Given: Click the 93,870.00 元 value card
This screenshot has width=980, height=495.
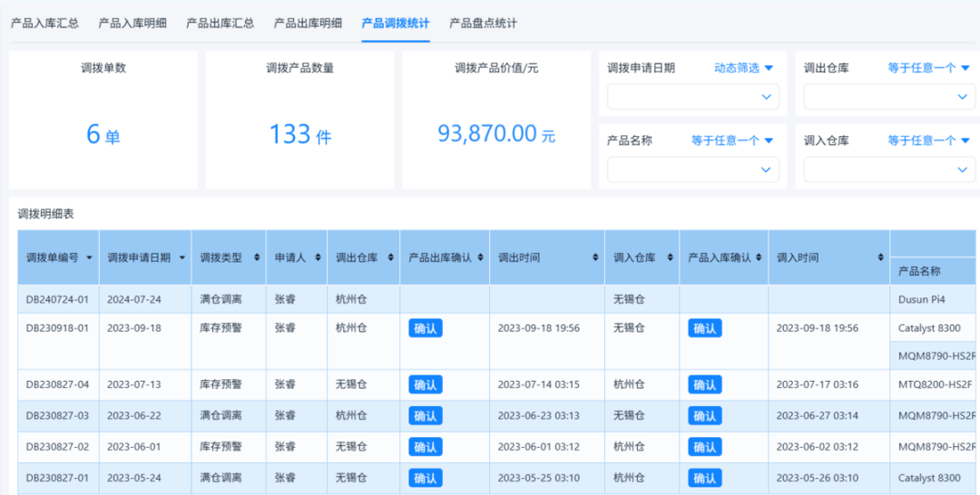Looking at the screenshot, I should pyautogui.click(x=496, y=120).
